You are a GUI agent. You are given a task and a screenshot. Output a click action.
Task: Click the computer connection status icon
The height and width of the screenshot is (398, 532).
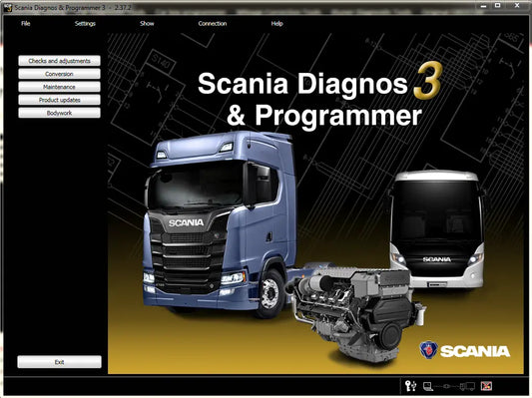(x=428, y=386)
